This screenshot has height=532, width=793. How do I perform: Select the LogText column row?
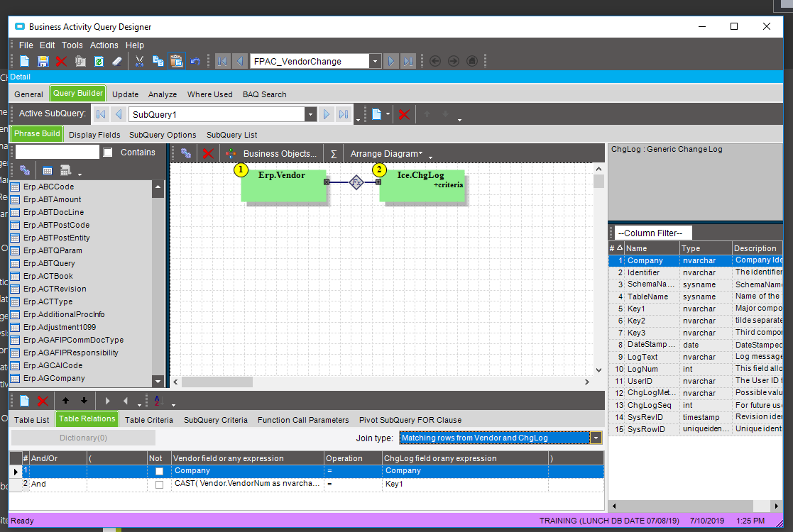(x=696, y=357)
